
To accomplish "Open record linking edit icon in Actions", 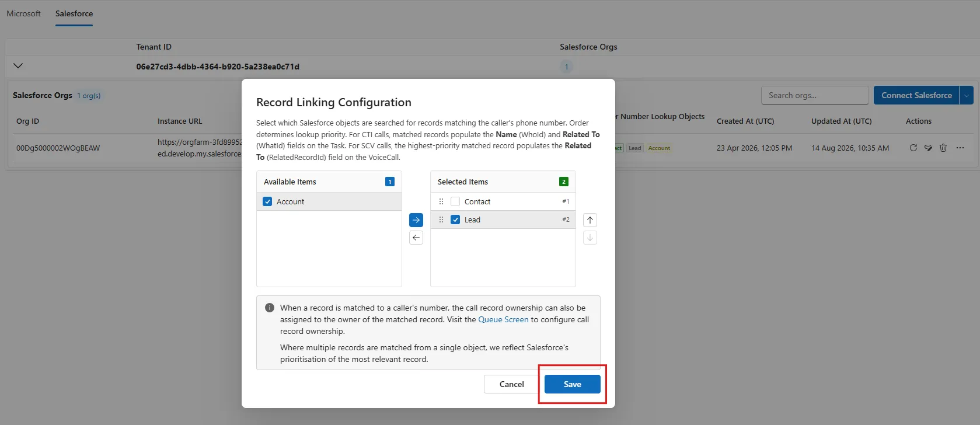I will (928, 148).
